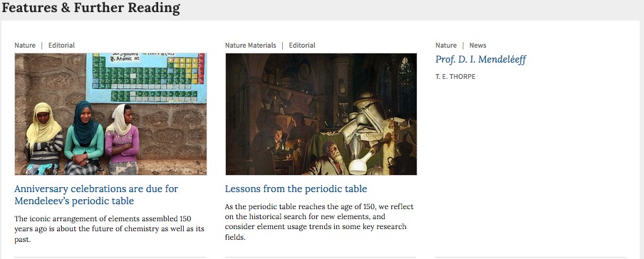Click summary text 'As the periodic table reaches'
Image resolution: width=644 pixels, height=259 pixels.
click(x=319, y=222)
